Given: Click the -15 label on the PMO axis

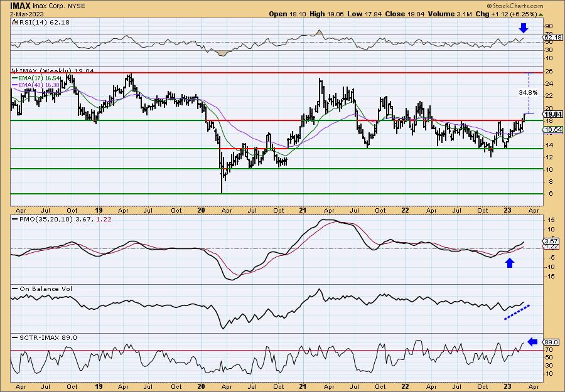Looking at the screenshot, I should [x=549, y=277].
